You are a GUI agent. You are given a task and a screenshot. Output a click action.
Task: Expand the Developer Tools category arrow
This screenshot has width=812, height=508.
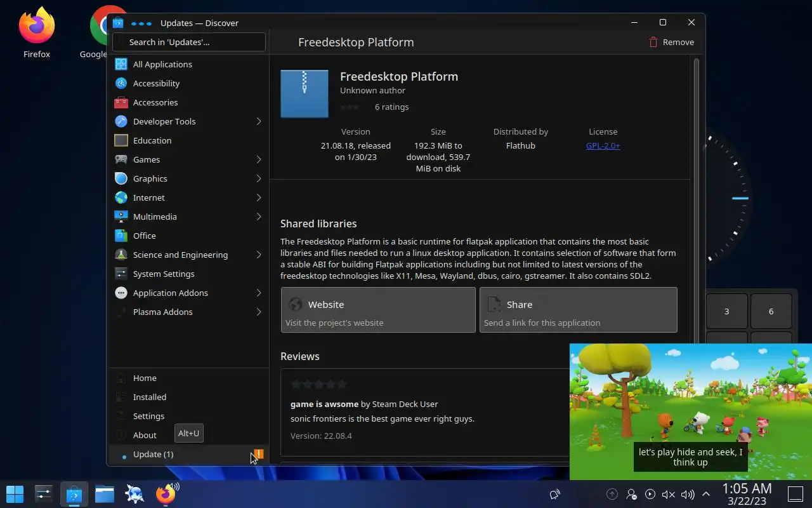[x=259, y=121]
